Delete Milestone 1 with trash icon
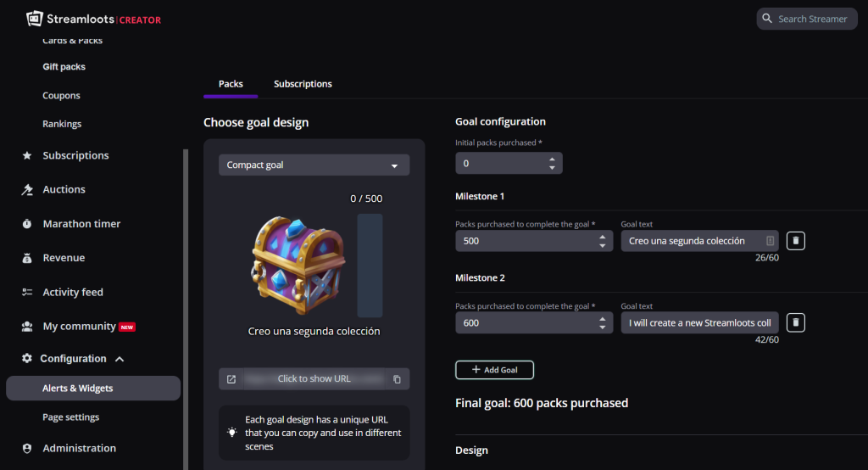This screenshot has width=868, height=470. point(795,241)
